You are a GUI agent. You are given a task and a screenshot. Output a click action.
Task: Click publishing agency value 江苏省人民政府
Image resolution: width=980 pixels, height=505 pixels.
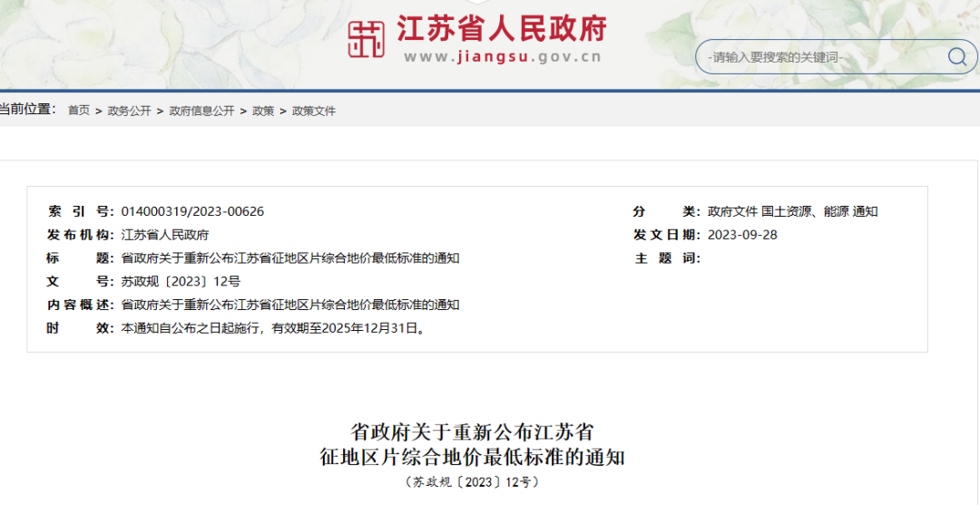[x=165, y=236]
